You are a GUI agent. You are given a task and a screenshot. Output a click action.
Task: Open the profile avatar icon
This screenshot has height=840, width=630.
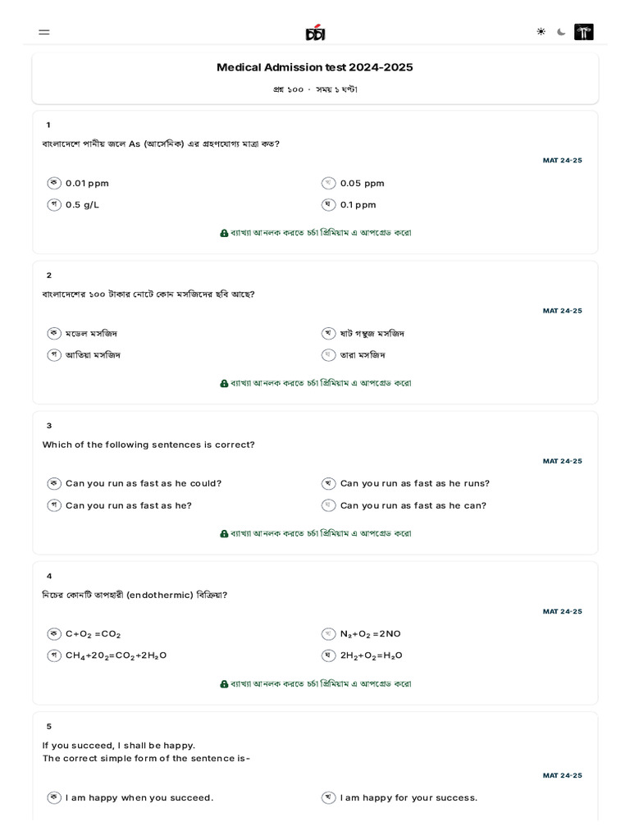pyautogui.click(x=584, y=32)
